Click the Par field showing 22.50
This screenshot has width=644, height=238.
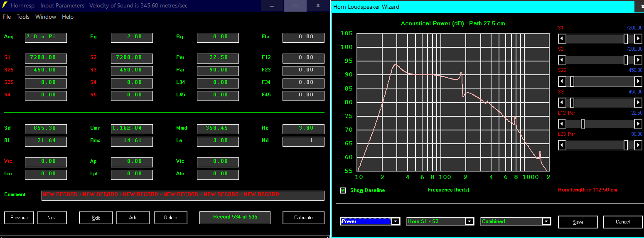(218, 58)
